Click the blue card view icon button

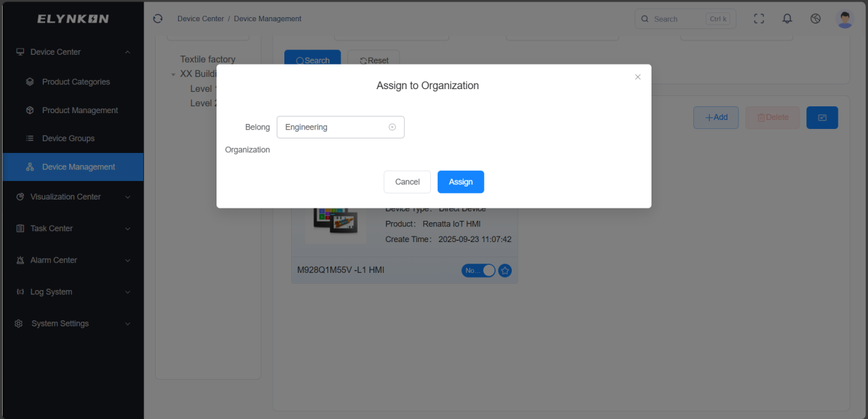822,117
